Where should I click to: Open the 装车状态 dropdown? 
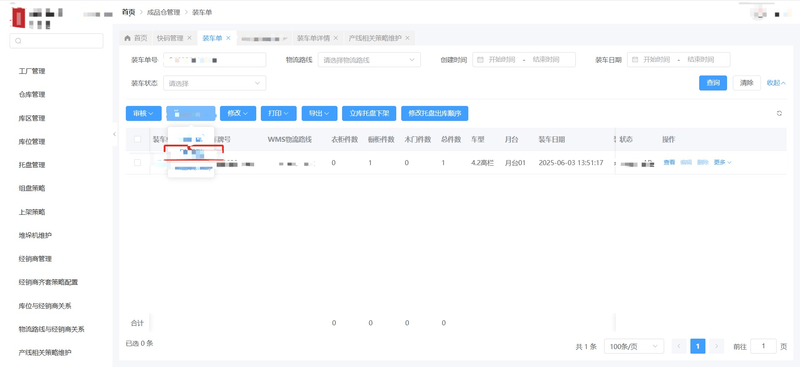click(x=214, y=83)
